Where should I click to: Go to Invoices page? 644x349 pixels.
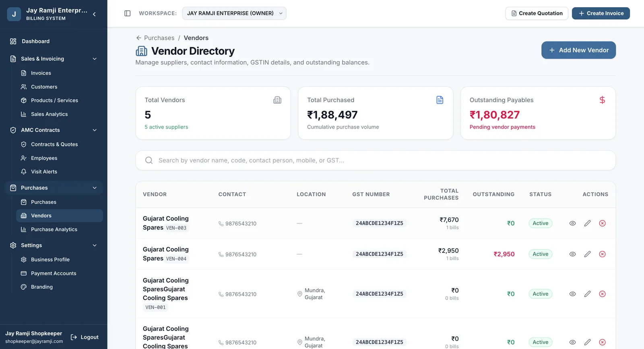(x=60, y=73)
